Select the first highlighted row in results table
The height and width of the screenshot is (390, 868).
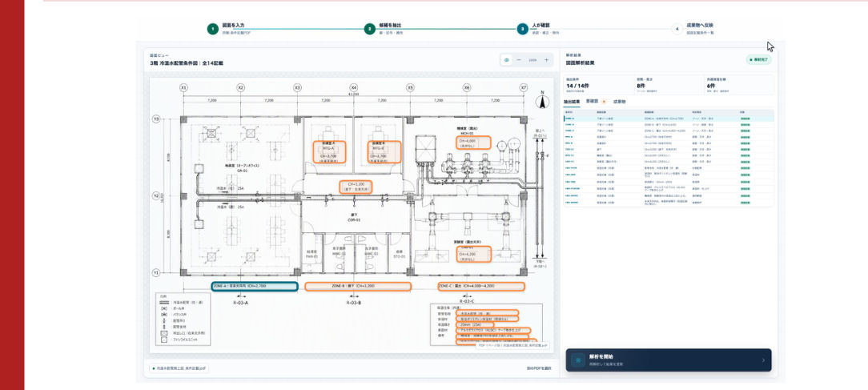[x=669, y=119]
